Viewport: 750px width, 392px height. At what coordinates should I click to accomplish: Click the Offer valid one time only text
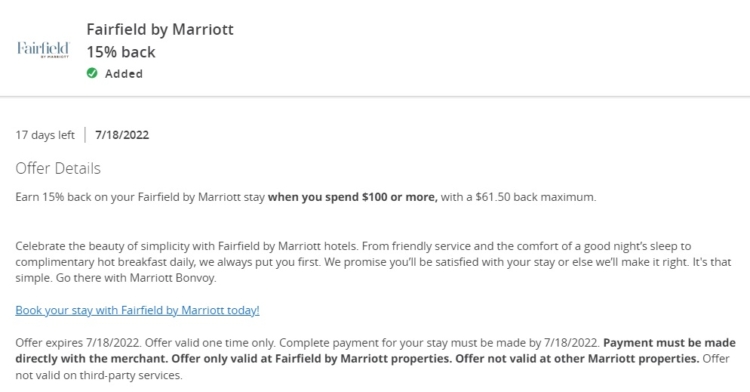(x=210, y=343)
